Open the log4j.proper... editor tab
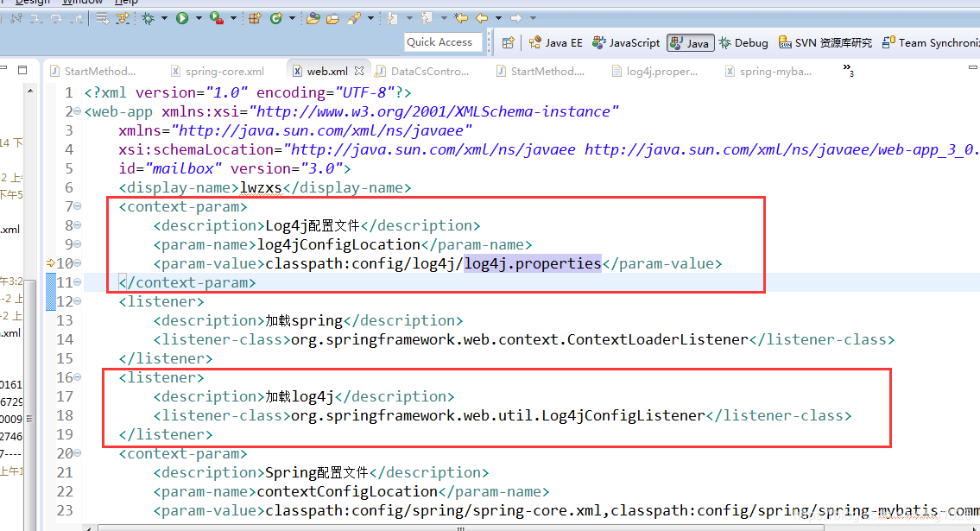The width and height of the screenshot is (980, 531). point(655,71)
